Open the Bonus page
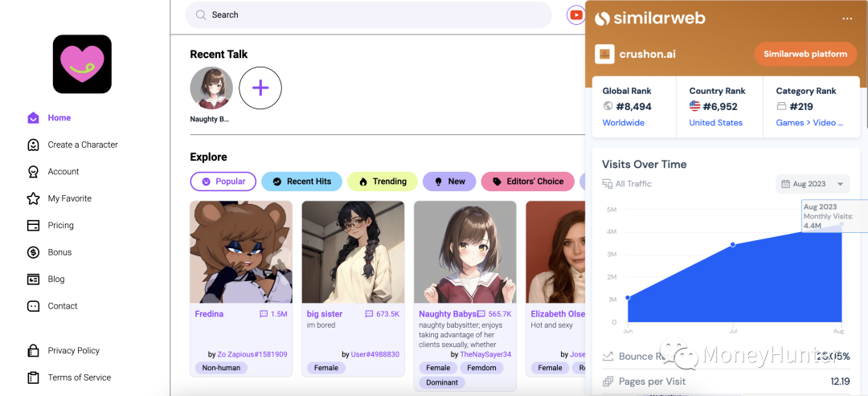Viewport: 868px width, 396px height. pyautogui.click(x=59, y=252)
